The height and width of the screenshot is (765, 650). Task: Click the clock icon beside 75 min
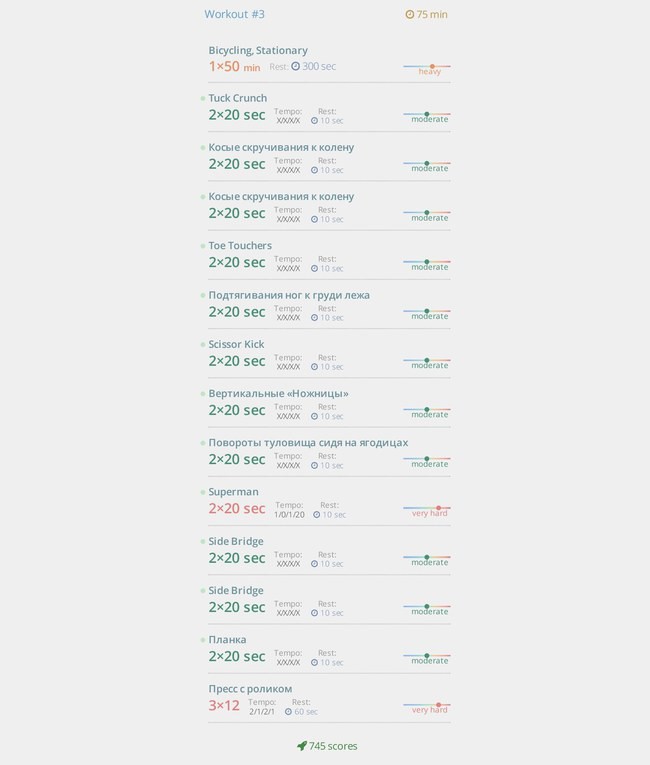409,15
